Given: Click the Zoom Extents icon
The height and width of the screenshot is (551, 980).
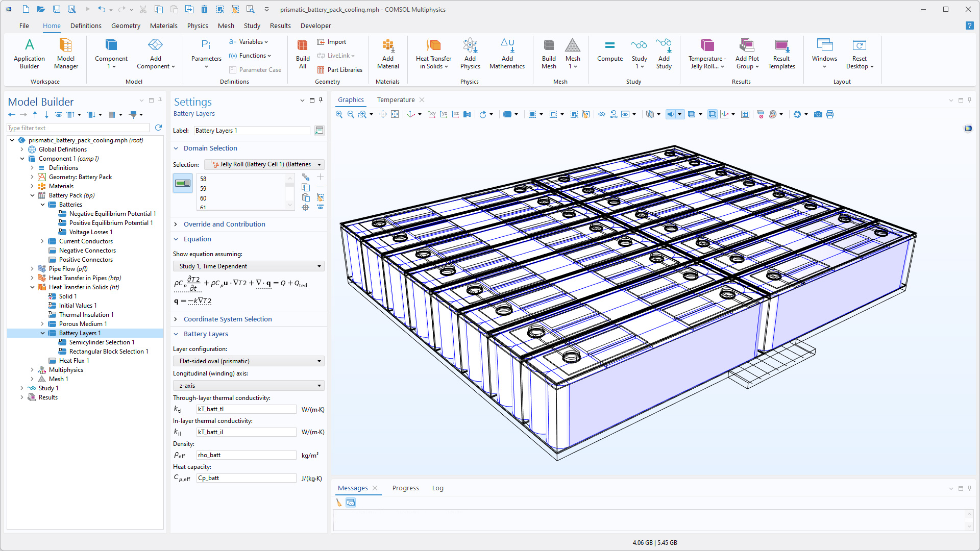Looking at the screenshot, I should pyautogui.click(x=395, y=114).
